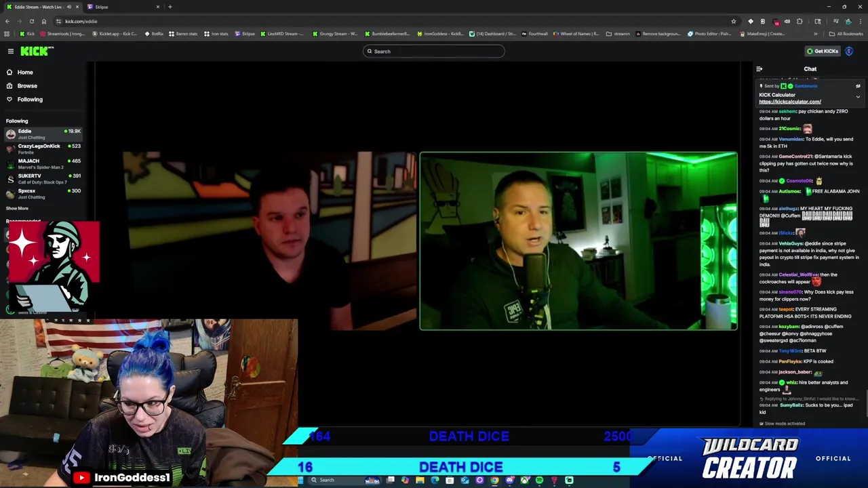The width and height of the screenshot is (868, 488).
Task: Click the browser back arrow
Action: [7, 21]
